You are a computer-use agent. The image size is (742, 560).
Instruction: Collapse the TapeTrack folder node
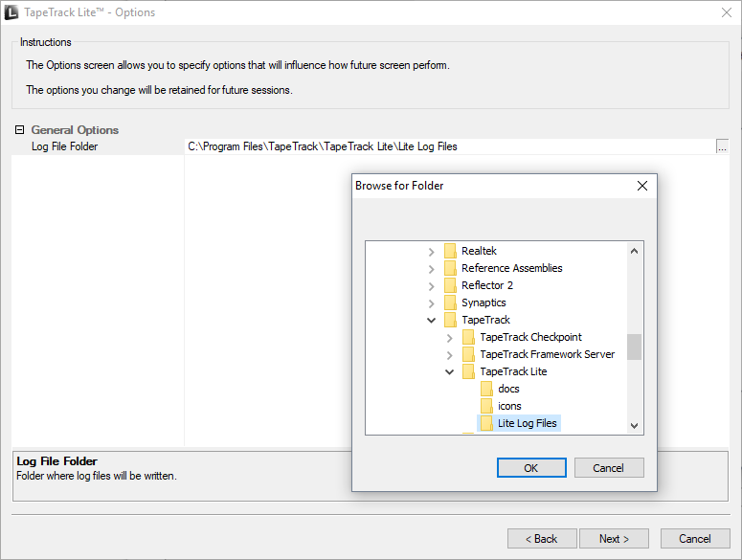click(431, 320)
